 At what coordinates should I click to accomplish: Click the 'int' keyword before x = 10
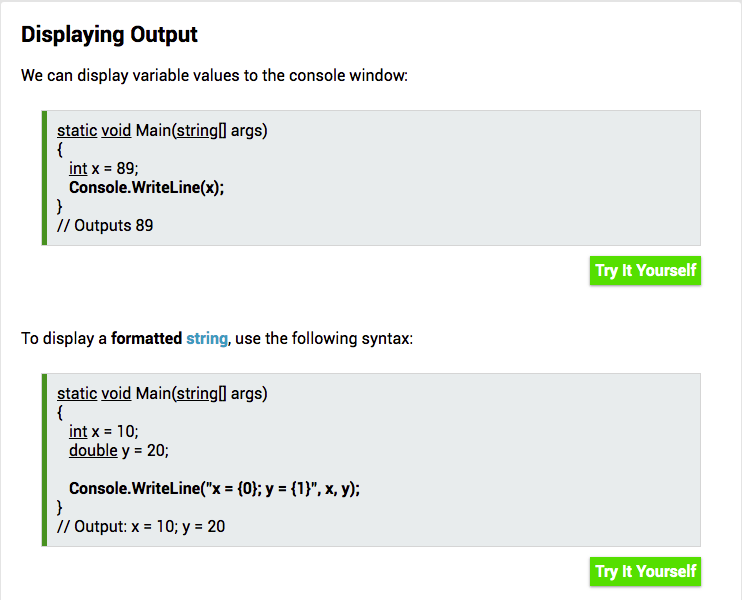(78, 431)
